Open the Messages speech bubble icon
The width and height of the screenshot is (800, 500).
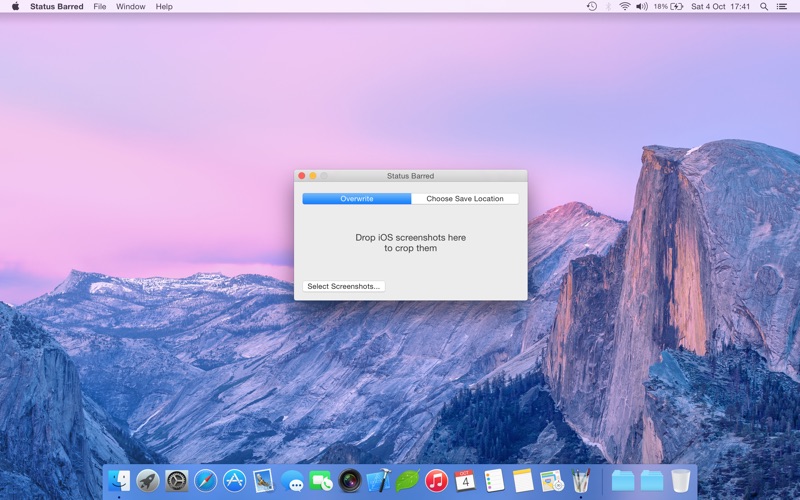[x=292, y=481]
